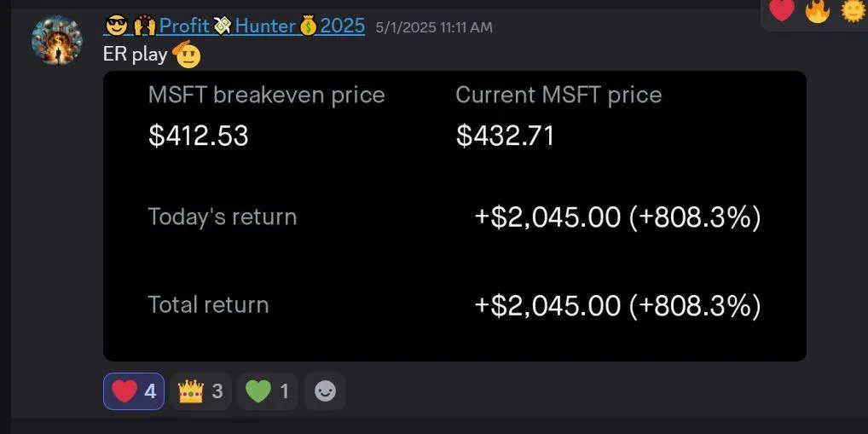Open the add reaction smiley picker
The image size is (868, 434).
pos(325,391)
